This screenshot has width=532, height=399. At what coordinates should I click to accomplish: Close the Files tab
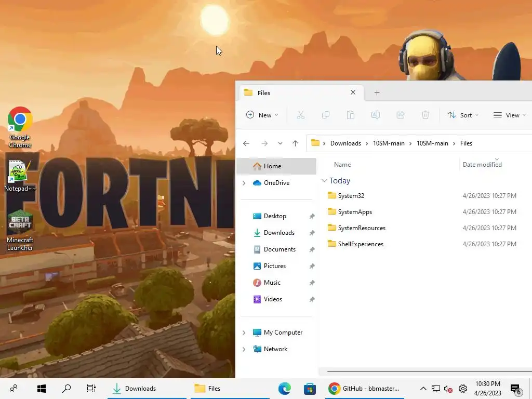point(353,92)
